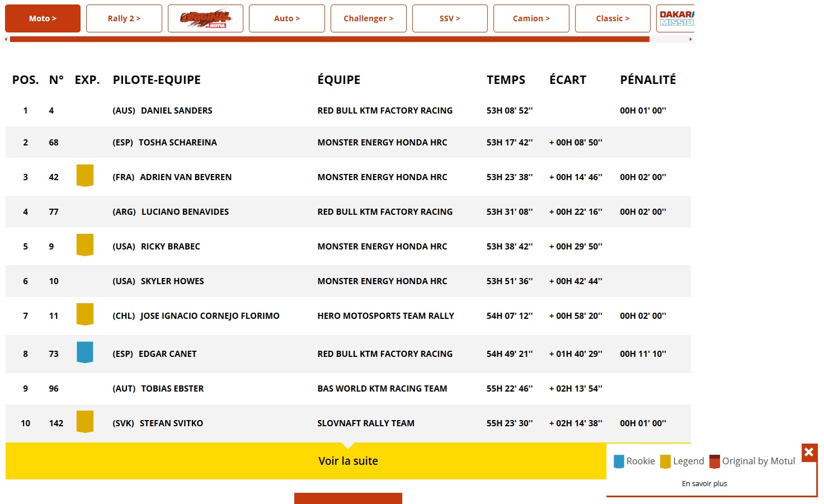The width and height of the screenshot is (824, 504).
Task: Click rider name Ricky Brabec
Action: click(171, 247)
